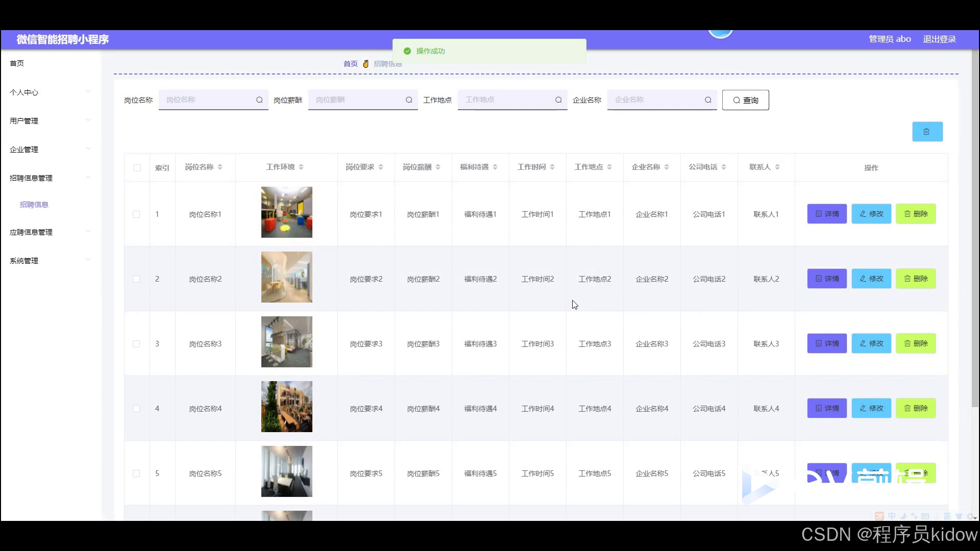Collapse the 招聘信息管理 sidebar menu
This screenshot has width=980, height=551.
pyautogui.click(x=50, y=178)
